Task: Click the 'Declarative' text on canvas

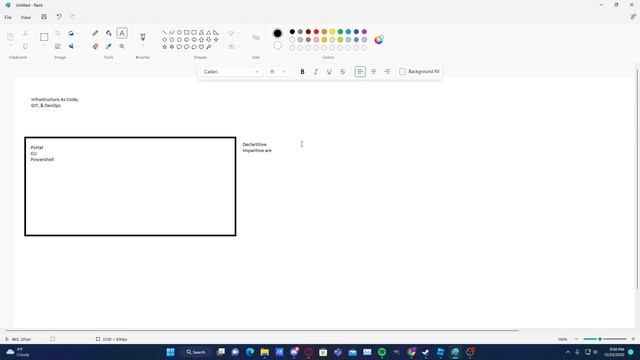Action: point(255,144)
